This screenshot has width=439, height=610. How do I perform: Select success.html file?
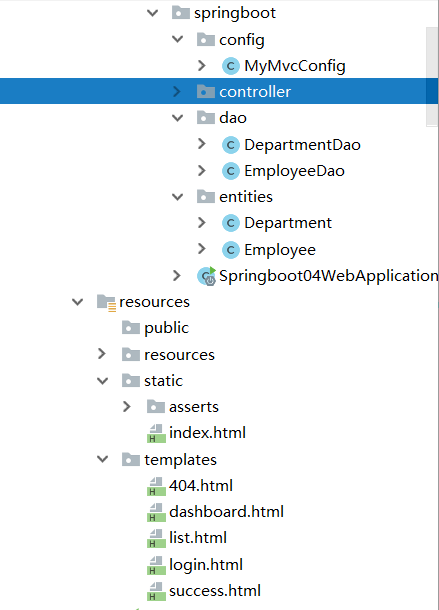pos(215,591)
